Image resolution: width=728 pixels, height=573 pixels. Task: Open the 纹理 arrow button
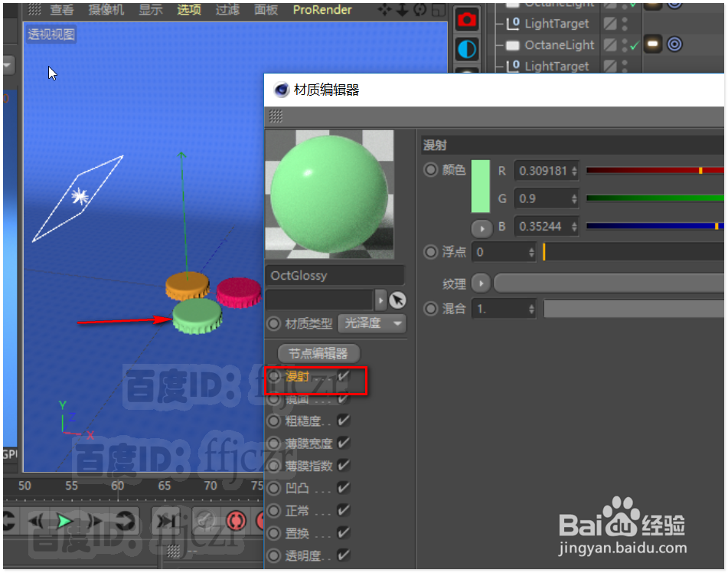(481, 283)
